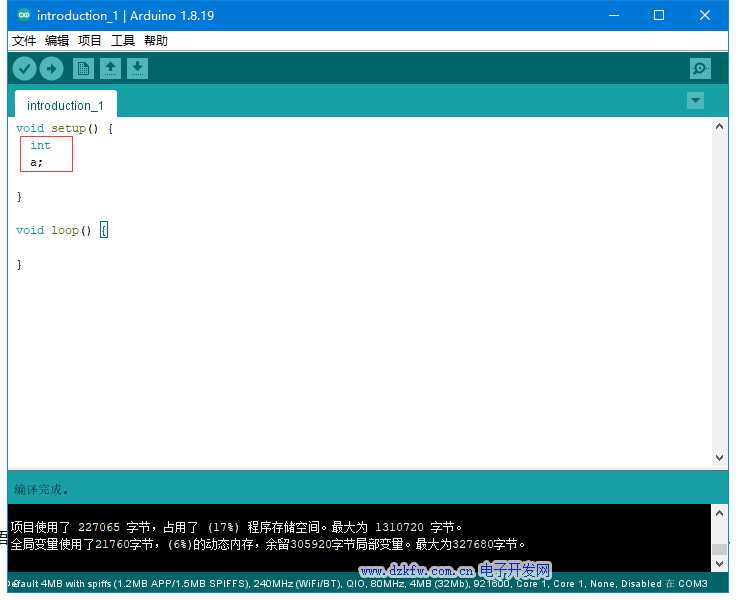Open the Serial Monitor icon

click(700, 69)
